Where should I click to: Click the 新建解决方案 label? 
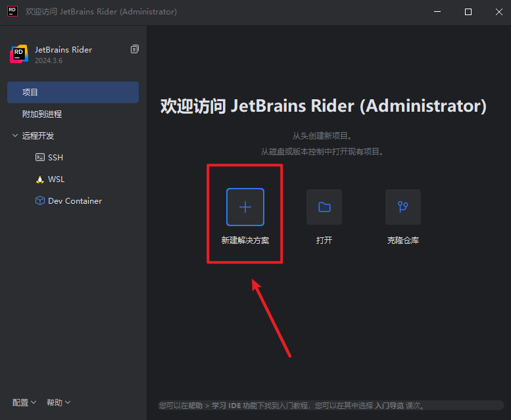(x=245, y=241)
